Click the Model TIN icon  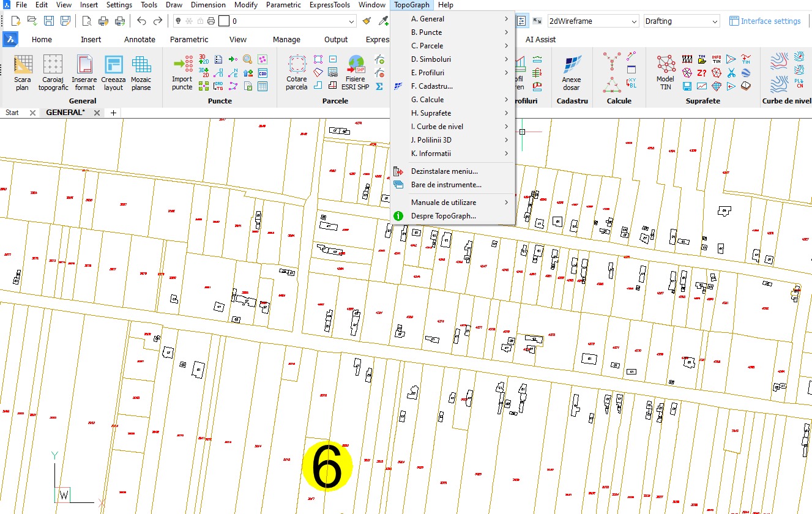coord(665,72)
